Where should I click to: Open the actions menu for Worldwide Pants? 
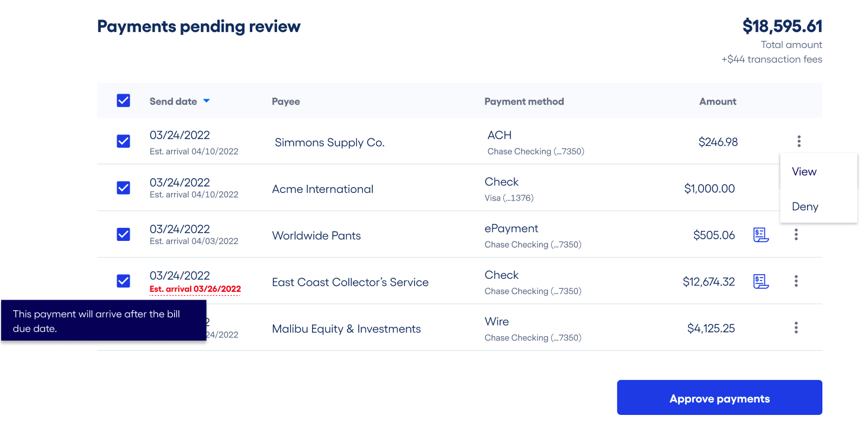(796, 234)
